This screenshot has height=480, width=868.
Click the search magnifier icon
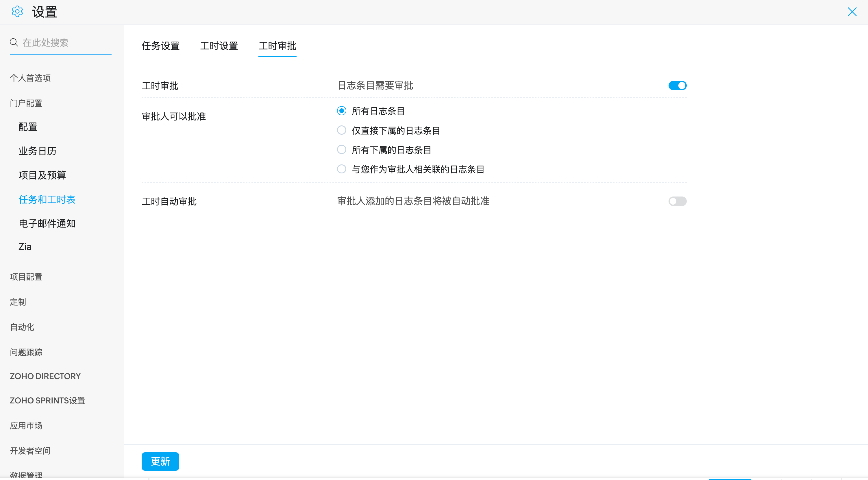click(x=14, y=42)
